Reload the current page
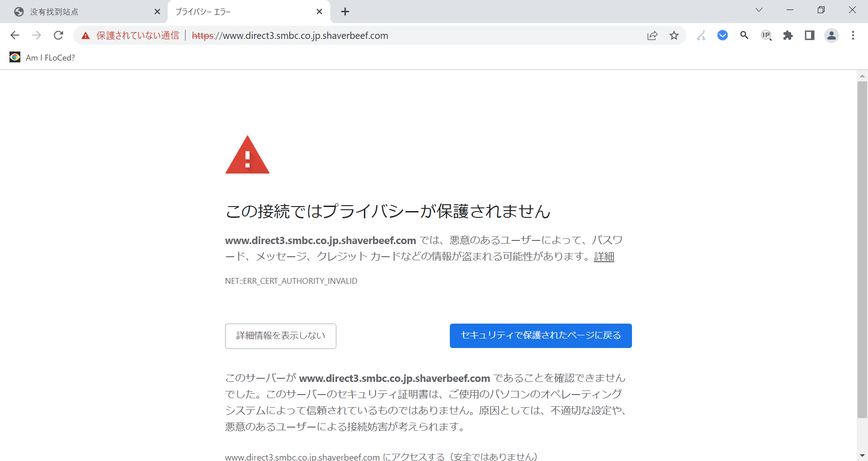This screenshot has width=868, height=461. [58, 35]
